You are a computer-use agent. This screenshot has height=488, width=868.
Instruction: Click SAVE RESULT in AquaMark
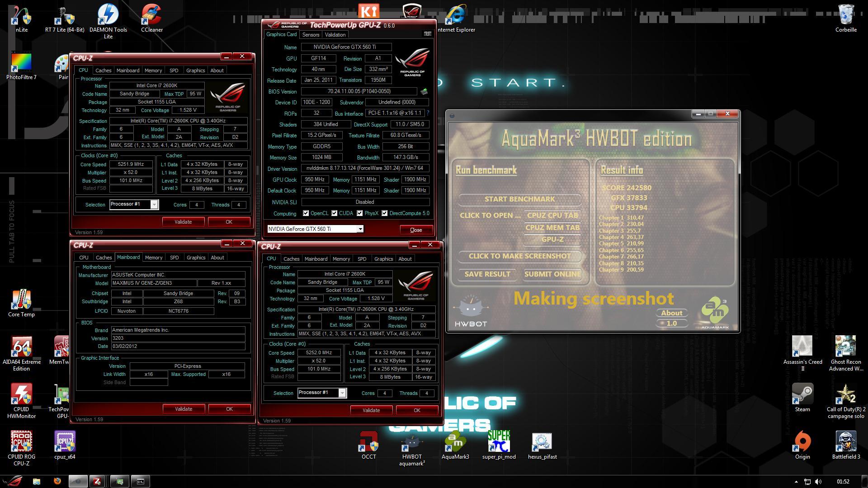click(x=487, y=274)
